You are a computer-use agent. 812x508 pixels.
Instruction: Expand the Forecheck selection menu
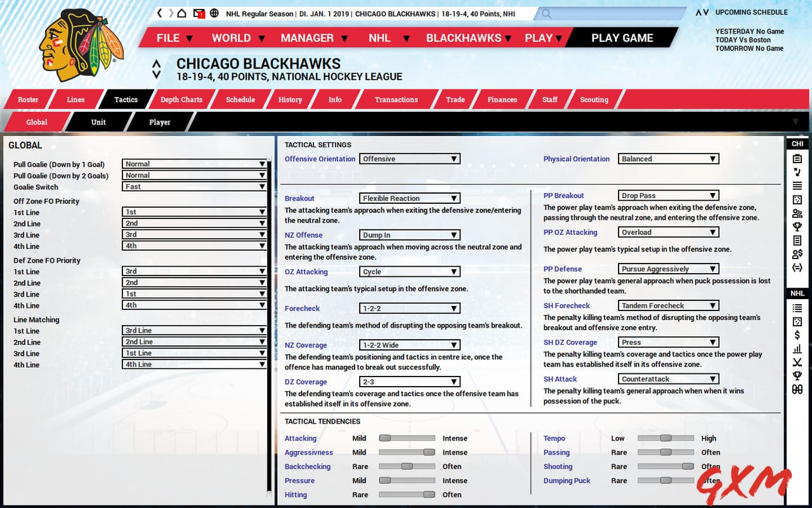tap(409, 308)
